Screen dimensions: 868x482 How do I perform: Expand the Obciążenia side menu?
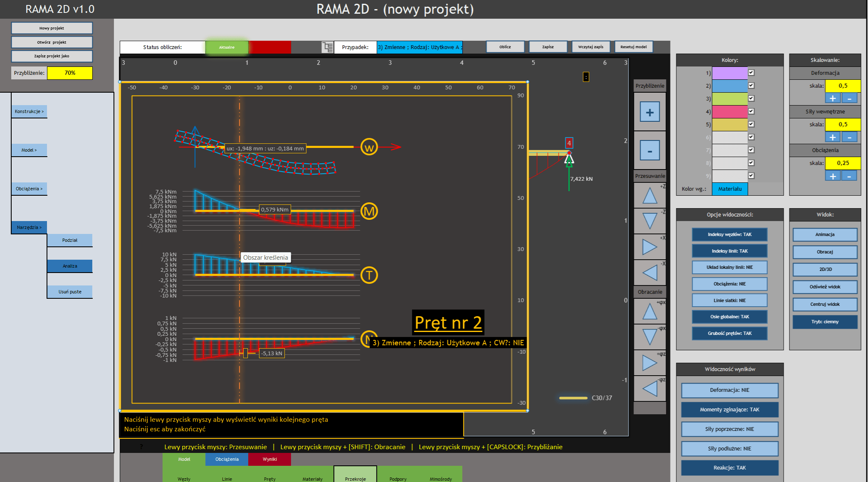tap(29, 189)
